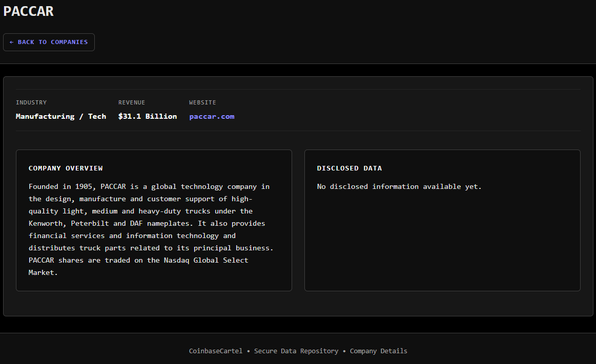Select the INDUSTRY label

(31, 102)
